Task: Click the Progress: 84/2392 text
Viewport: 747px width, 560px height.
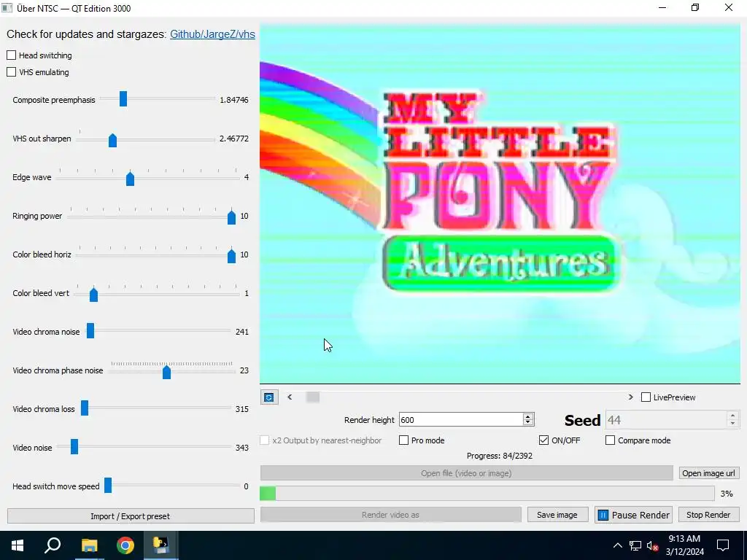Action: (500, 456)
